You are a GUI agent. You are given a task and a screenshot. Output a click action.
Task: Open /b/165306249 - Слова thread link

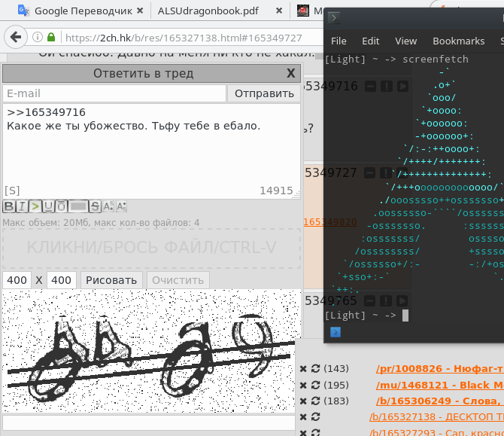tap(440, 401)
